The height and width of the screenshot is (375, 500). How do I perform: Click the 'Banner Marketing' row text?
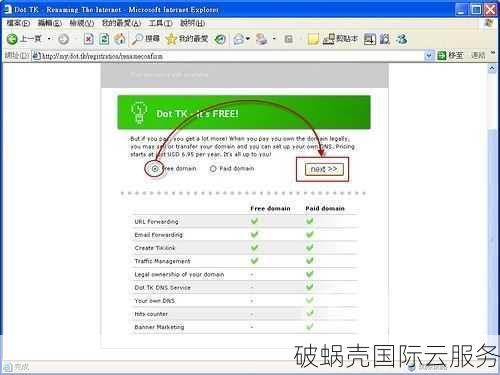tap(159, 327)
